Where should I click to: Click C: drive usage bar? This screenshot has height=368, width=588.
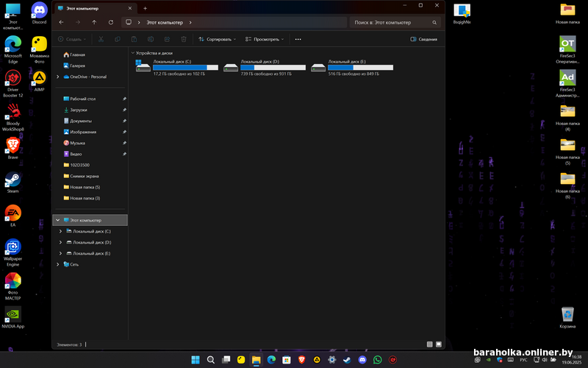coord(186,68)
